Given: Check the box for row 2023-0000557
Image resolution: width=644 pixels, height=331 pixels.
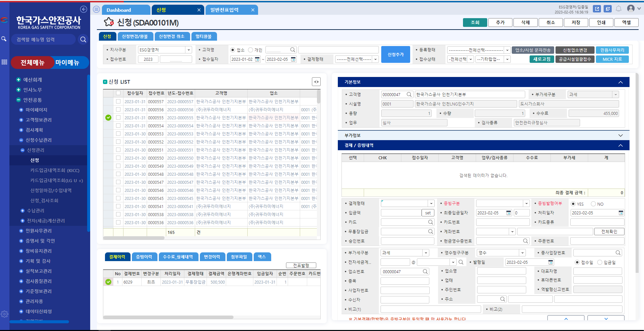Looking at the screenshot, I should [x=118, y=101].
